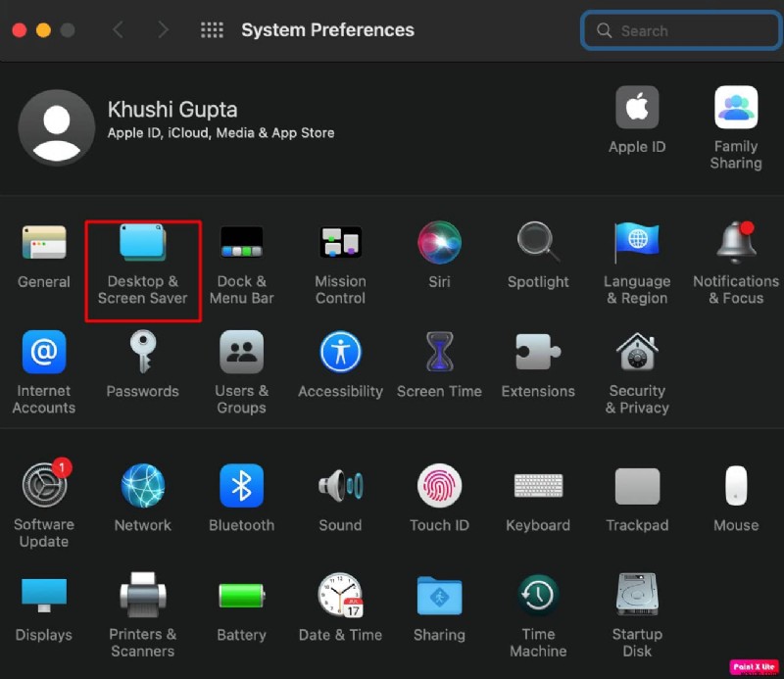Open Users & Groups pane
The image size is (784, 679).
241,352
